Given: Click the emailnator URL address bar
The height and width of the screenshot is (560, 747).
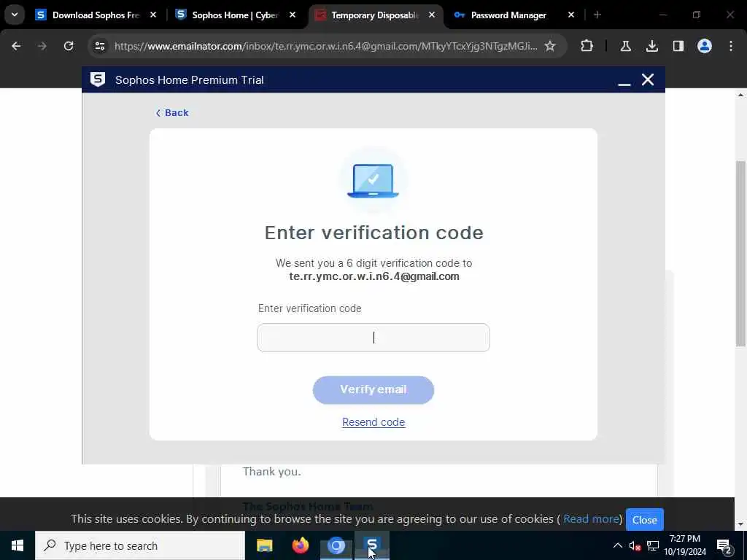Looking at the screenshot, I should pyautogui.click(x=325, y=46).
